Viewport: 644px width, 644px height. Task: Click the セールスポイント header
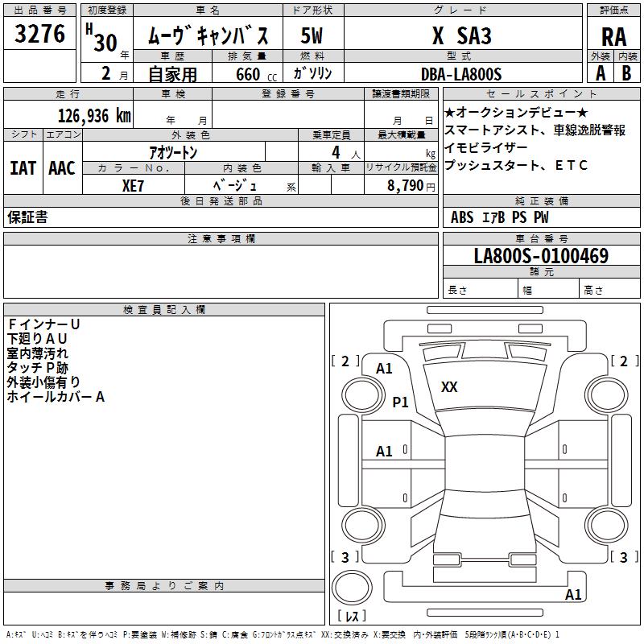pos(541,93)
